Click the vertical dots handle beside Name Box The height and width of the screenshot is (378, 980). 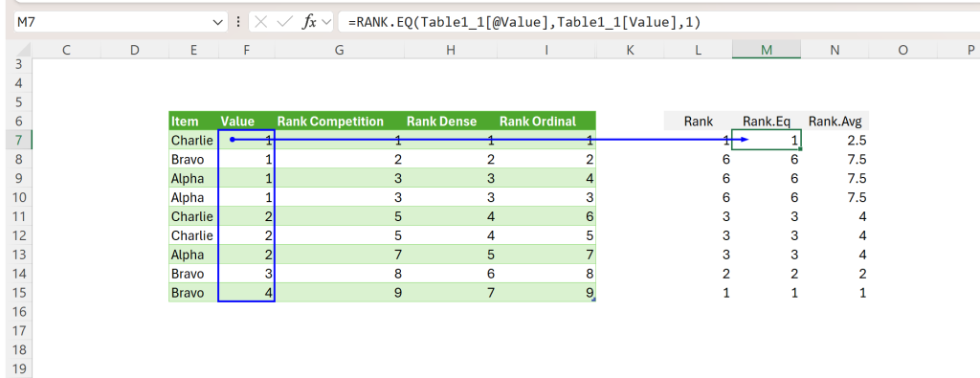point(237,22)
